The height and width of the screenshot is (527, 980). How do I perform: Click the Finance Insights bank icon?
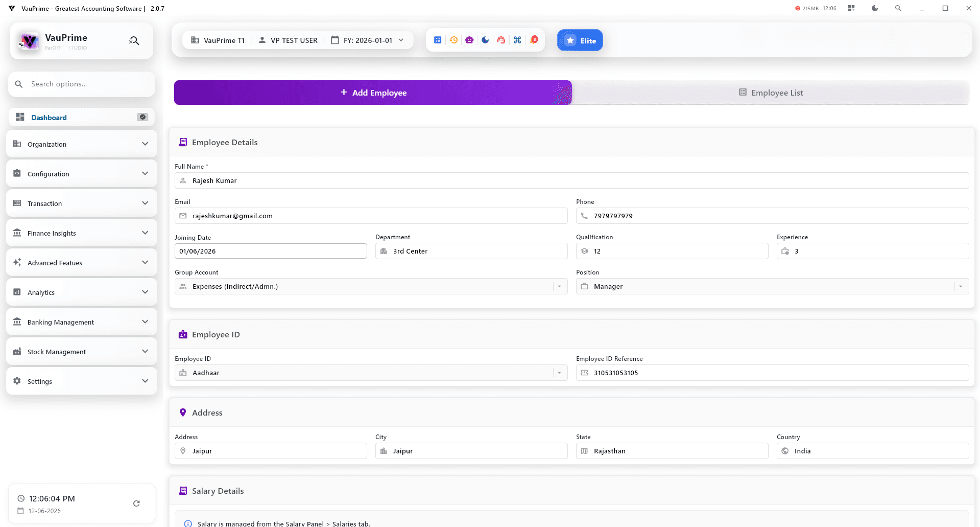17,233
